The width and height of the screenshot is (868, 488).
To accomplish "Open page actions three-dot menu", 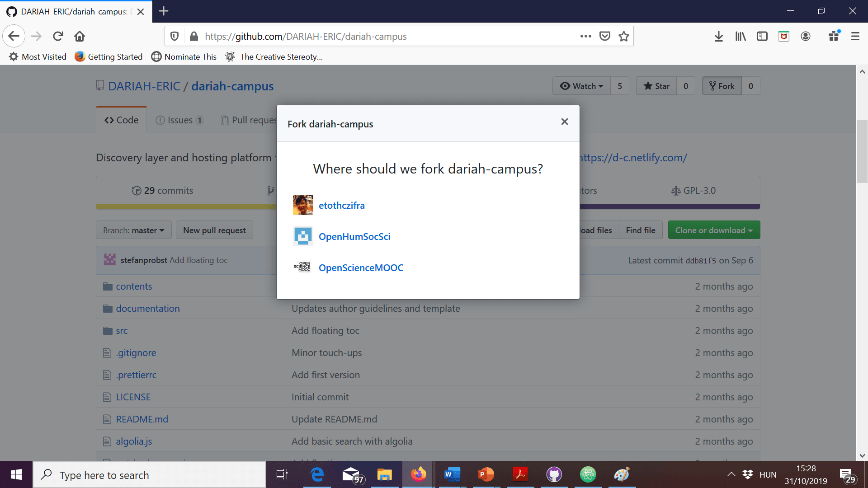I will [x=585, y=36].
